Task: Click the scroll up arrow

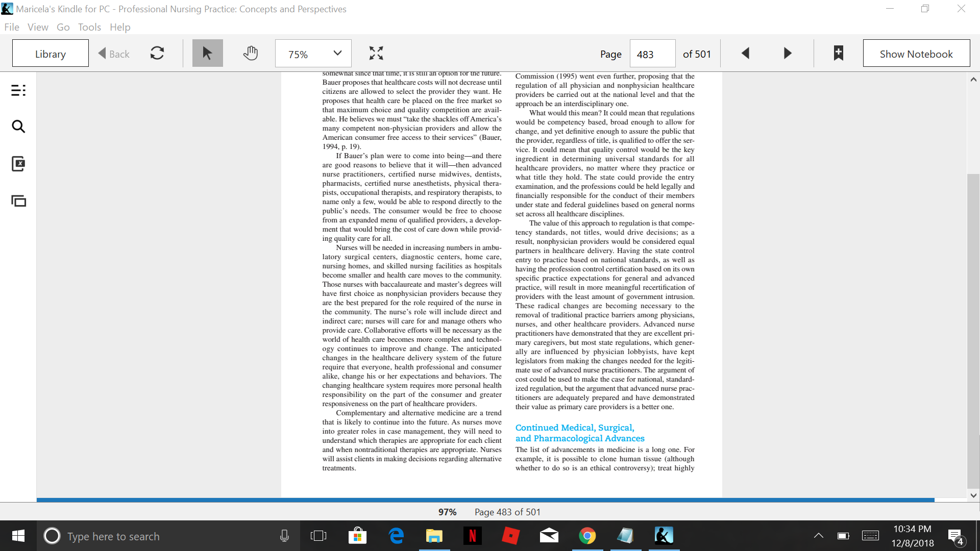Action: pyautogui.click(x=973, y=79)
